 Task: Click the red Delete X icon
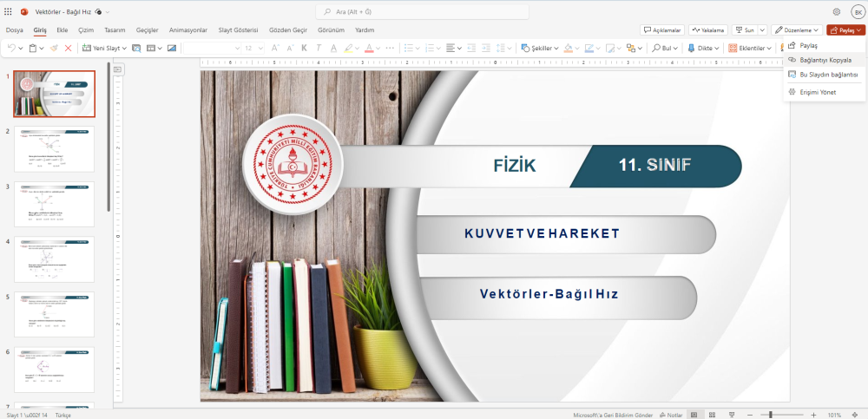(x=68, y=49)
